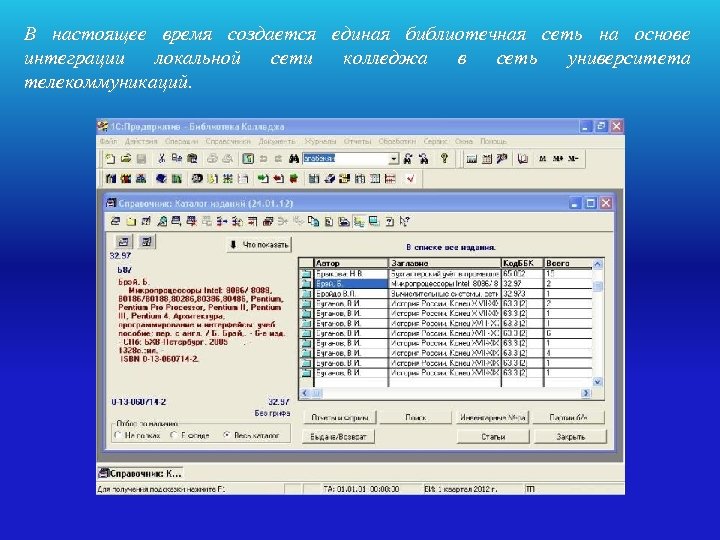Click the yellow folder icon in catalog toolbar
This screenshot has height=540, width=720.
131,222
